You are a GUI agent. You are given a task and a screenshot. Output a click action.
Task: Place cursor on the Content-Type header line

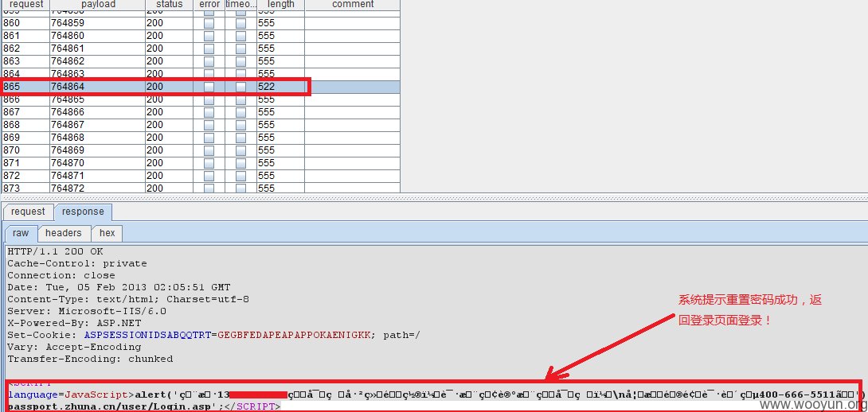pos(128,300)
